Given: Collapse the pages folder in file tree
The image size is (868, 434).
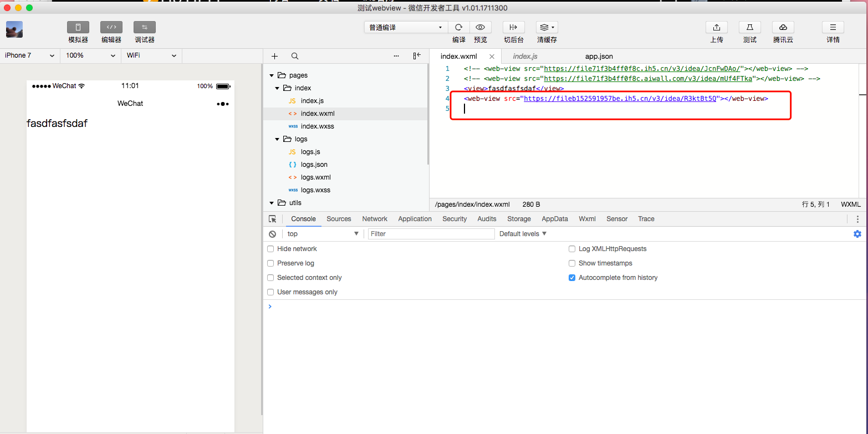Looking at the screenshot, I should click(x=272, y=75).
